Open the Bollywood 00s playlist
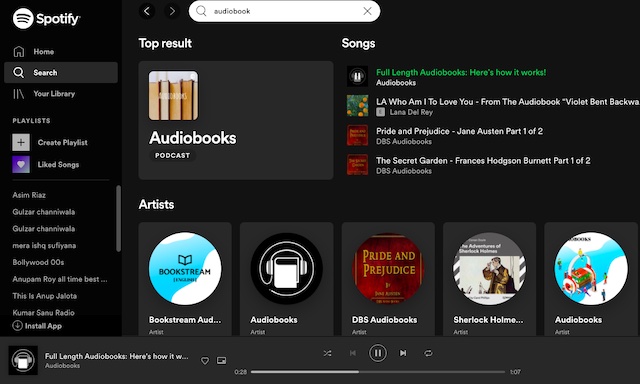Viewport: 640px width, 384px height. pos(38,262)
